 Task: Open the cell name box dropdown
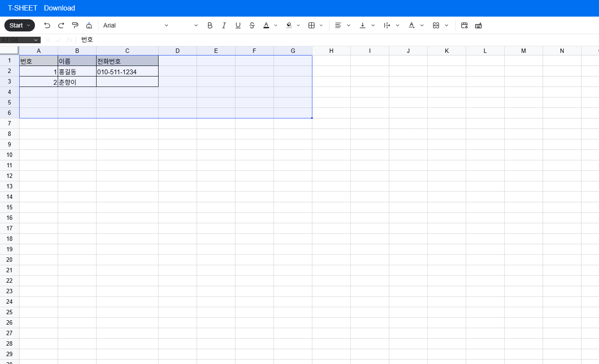[36, 40]
